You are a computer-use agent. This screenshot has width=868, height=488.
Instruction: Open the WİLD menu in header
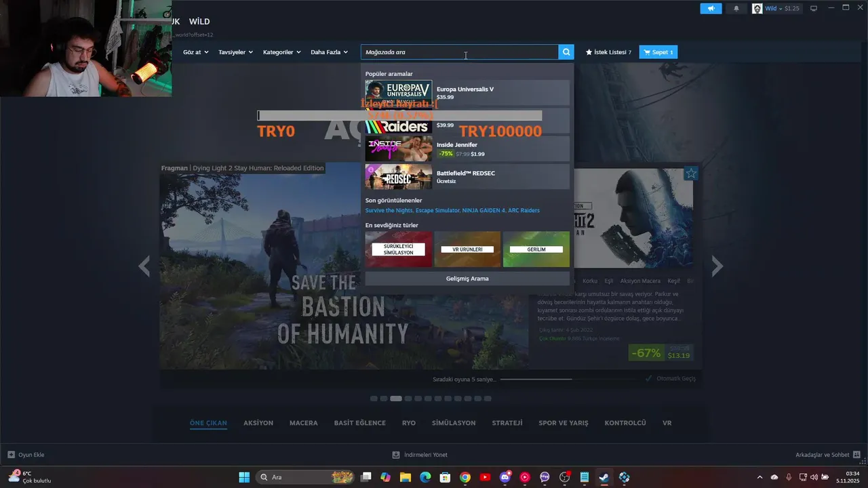pos(199,22)
